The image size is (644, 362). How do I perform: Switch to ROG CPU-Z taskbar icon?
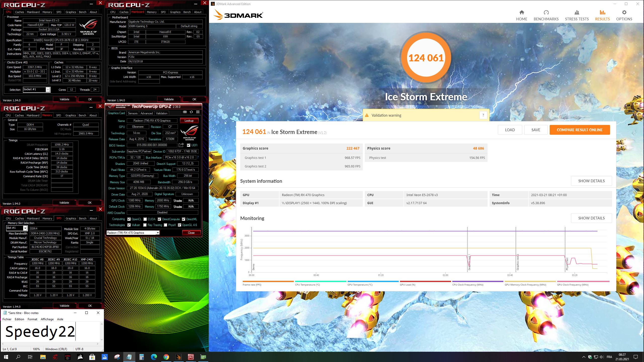click(191, 357)
